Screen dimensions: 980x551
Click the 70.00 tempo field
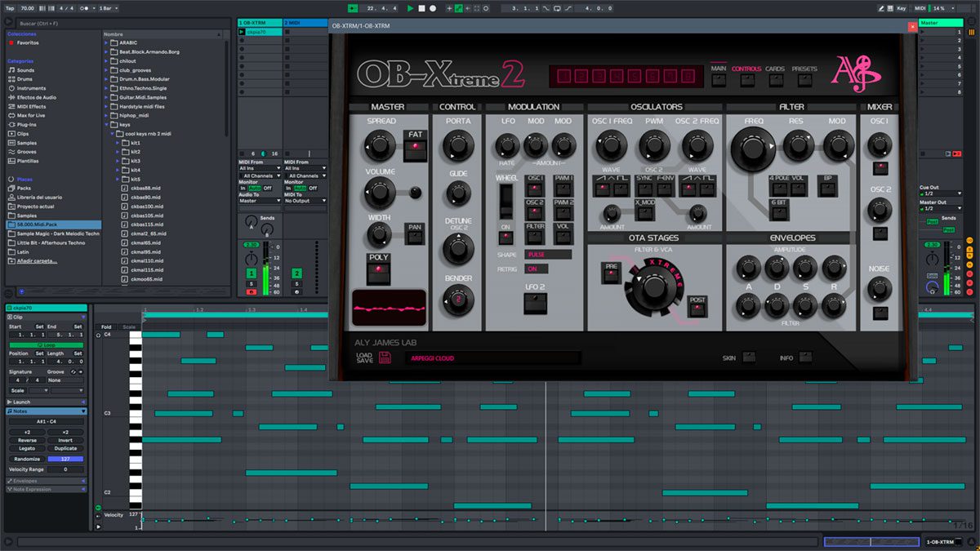click(x=29, y=8)
